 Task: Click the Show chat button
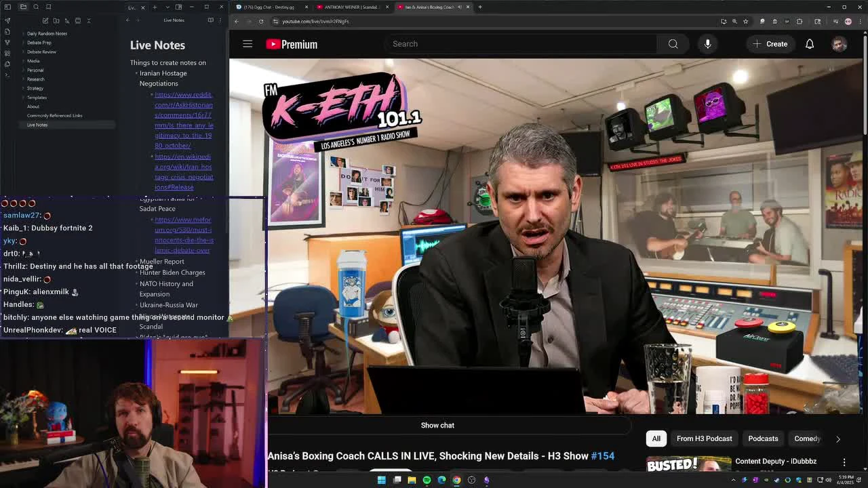point(437,425)
